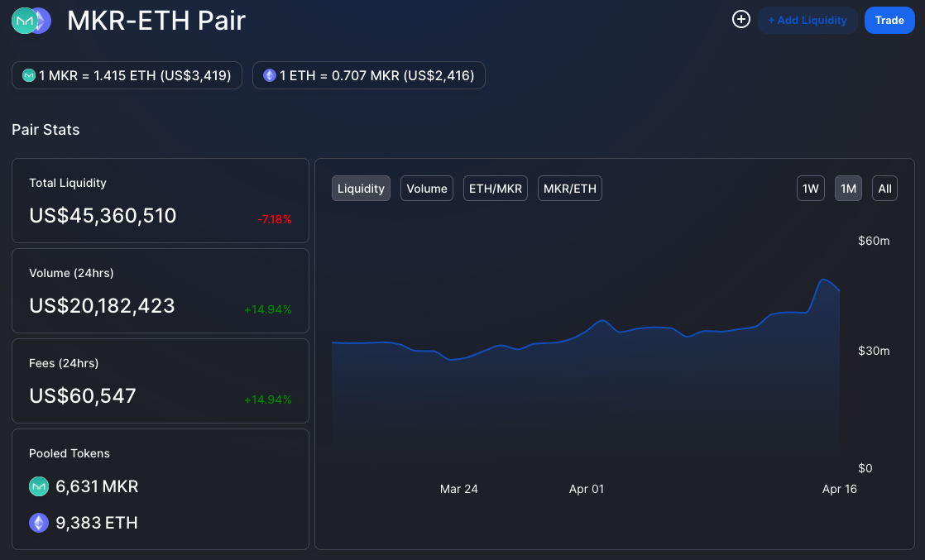The image size is (925, 560).
Task: Switch chart to the Liquidity tab
Action: [361, 189]
